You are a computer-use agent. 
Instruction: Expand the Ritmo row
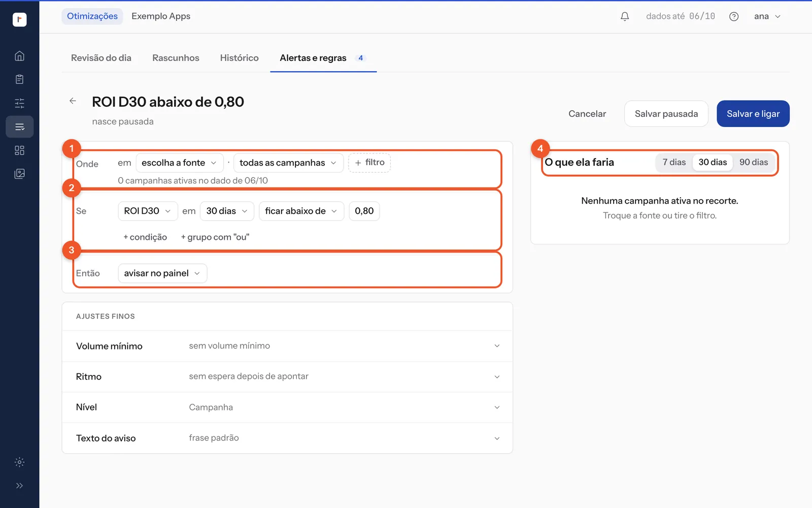tap(287, 376)
